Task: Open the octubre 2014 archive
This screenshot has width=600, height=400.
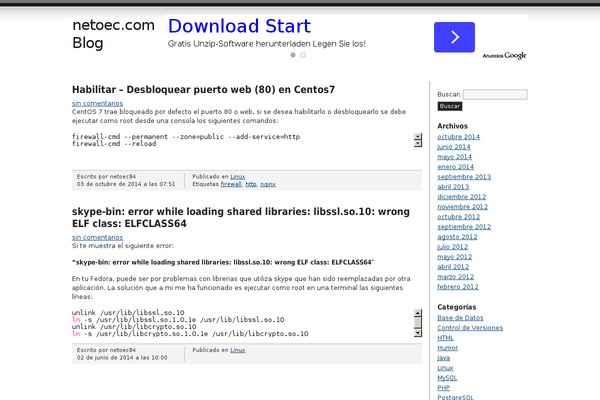Action: click(458, 137)
